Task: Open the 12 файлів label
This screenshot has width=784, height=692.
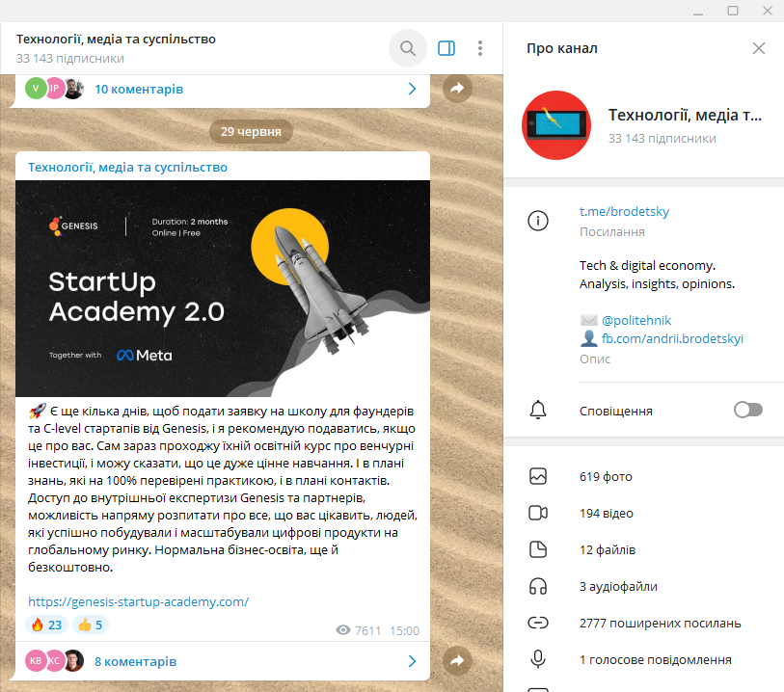Action: (x=608, y=549)
